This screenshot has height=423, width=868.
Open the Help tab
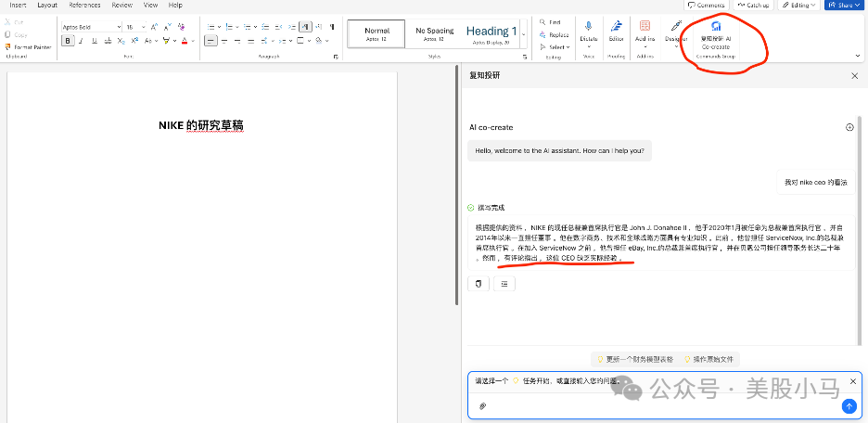point(175,5)
